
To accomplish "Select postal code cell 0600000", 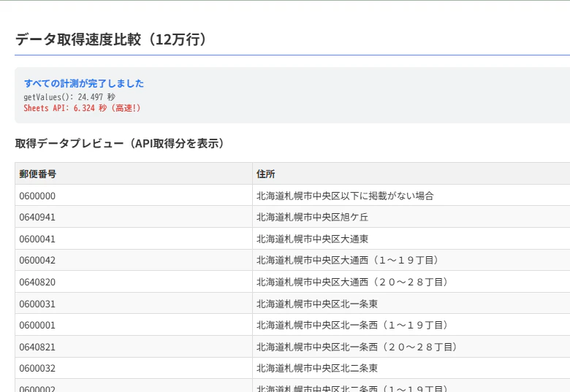I will click(134, 196).
